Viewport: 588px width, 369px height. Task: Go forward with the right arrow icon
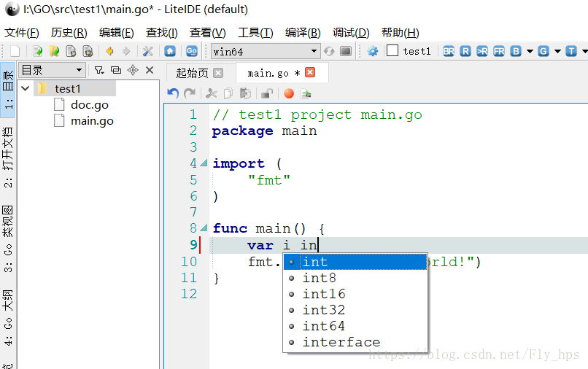coord(126,51)
